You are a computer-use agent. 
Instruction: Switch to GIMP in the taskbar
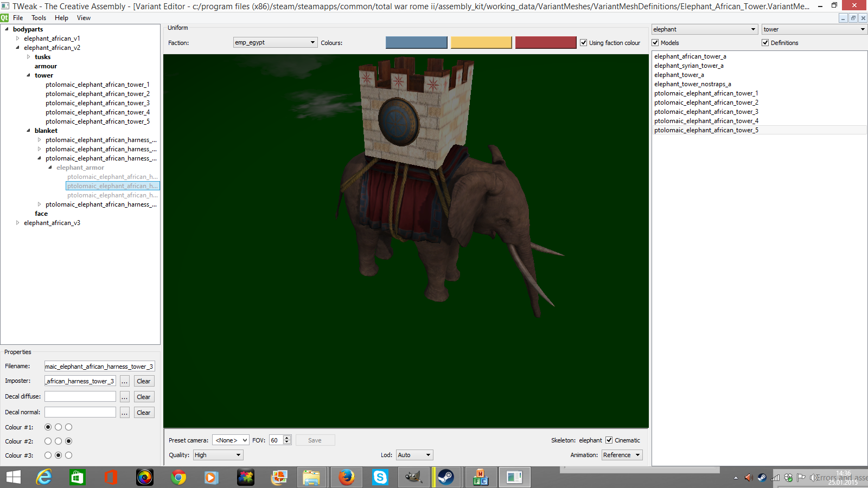click(x=413, y=477)
